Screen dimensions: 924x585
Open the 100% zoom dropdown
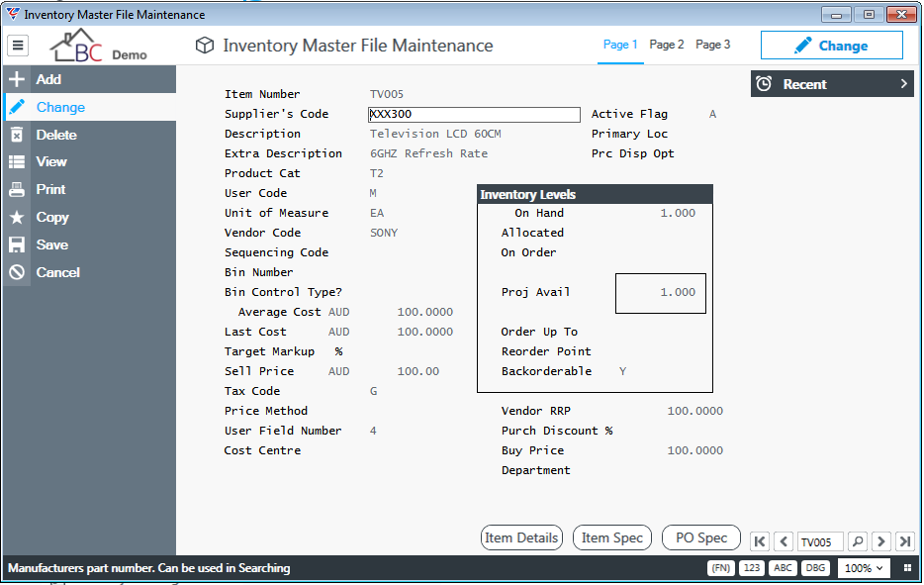click(864, 568)
